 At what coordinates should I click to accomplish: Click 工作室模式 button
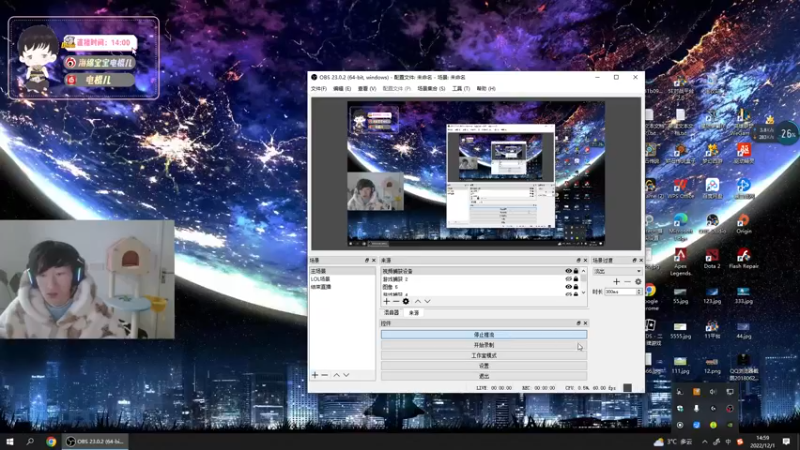484,356
